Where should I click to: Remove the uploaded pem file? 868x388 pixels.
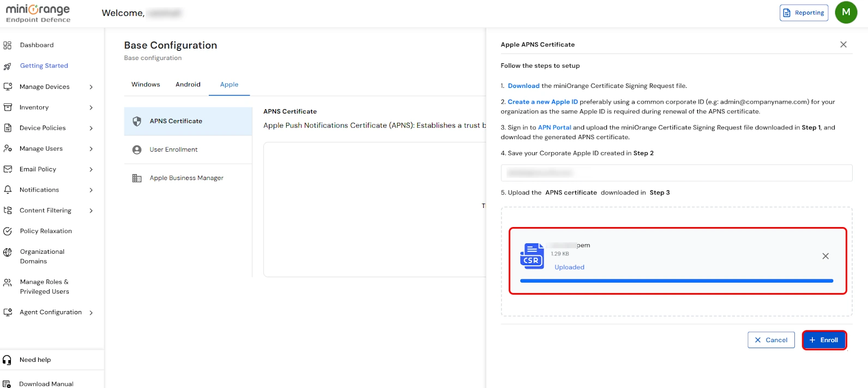(x=825, y=256)
